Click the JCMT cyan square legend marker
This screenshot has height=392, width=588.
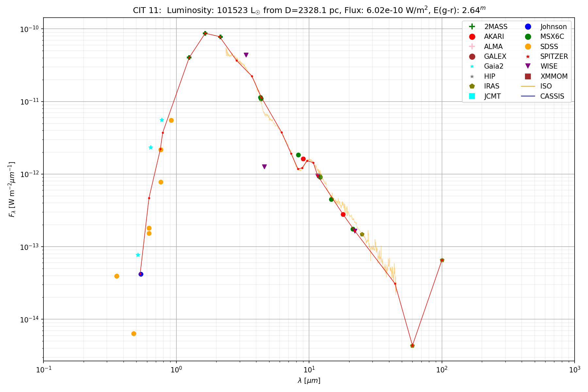[472, 96]
